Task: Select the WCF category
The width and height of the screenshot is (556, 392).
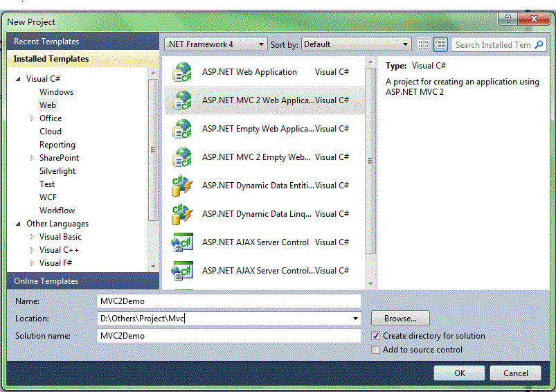Action: coord(48,197)
